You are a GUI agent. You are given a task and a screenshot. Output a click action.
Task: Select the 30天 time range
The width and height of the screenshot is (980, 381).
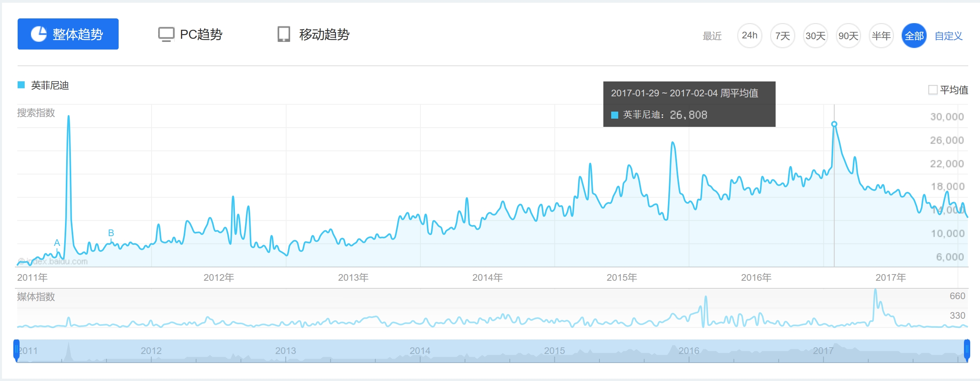tap(815, 36)
